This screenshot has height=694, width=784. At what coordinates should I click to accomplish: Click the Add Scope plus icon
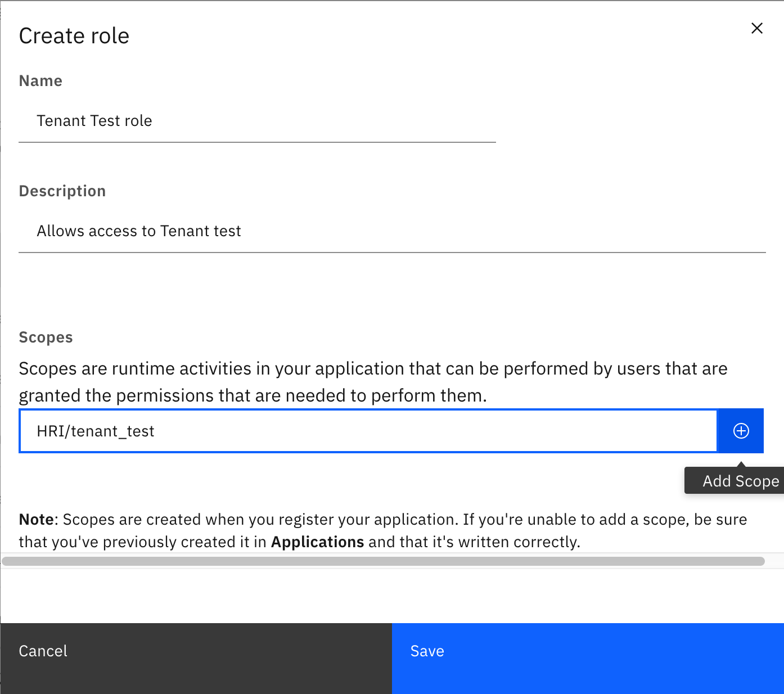coord(741,431)
